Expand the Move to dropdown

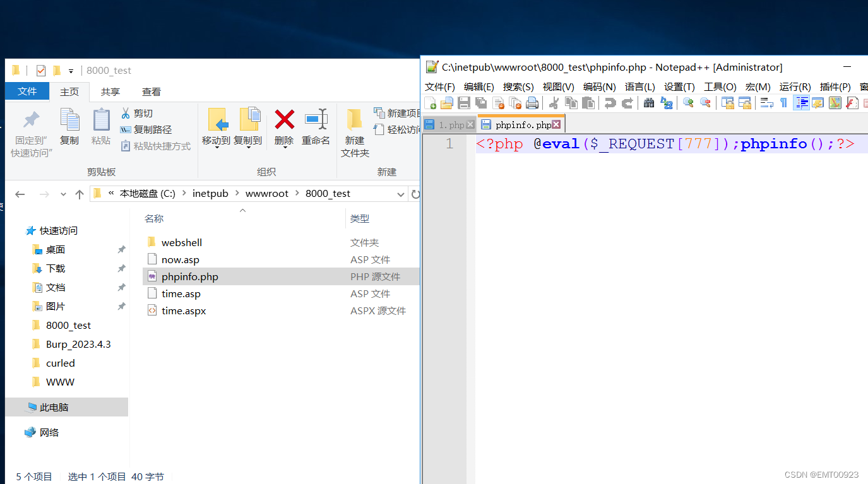point(217,148)
